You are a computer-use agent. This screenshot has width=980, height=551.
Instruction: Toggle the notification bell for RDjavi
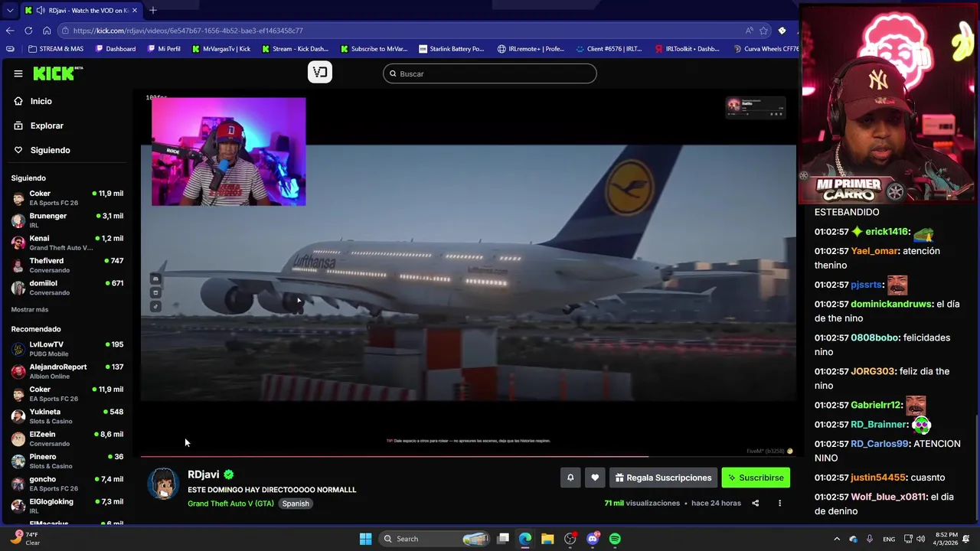570,478
